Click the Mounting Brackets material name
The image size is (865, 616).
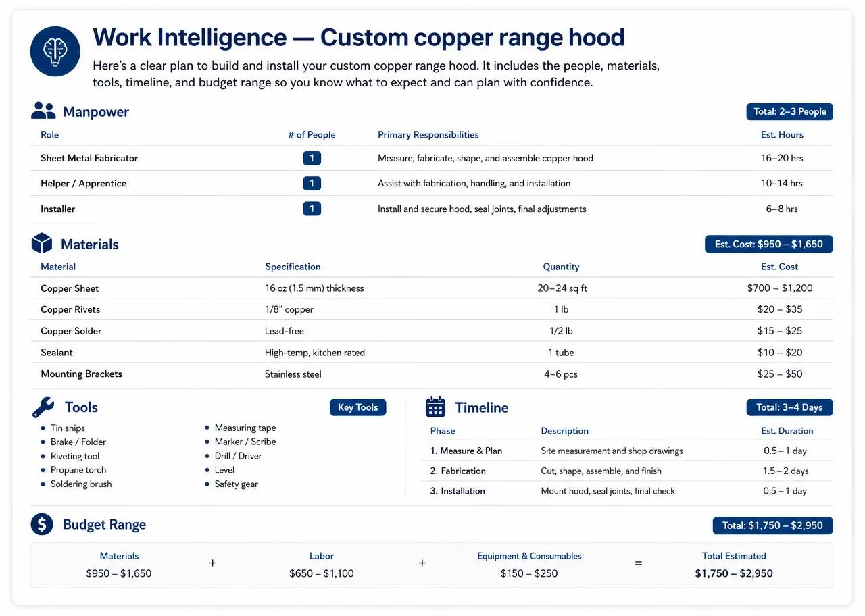pos(82,374)
